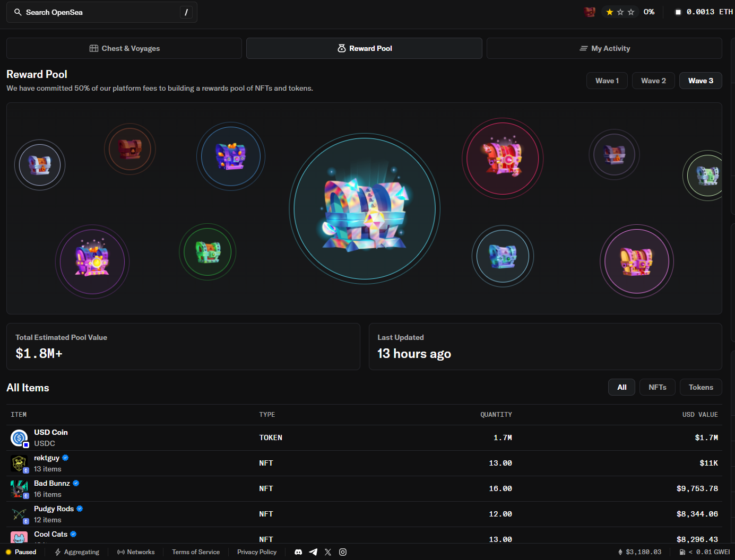Click the USD Coin token icon
Screen dimensions: 735x560
click(19, 438)
